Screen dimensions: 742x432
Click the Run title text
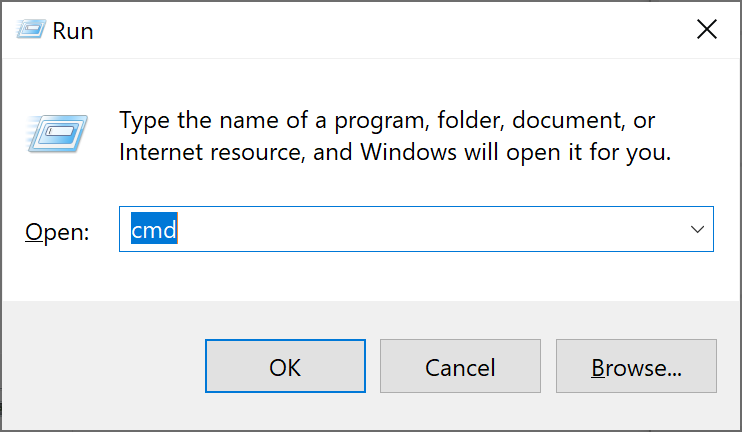click(x=73, y=31)
